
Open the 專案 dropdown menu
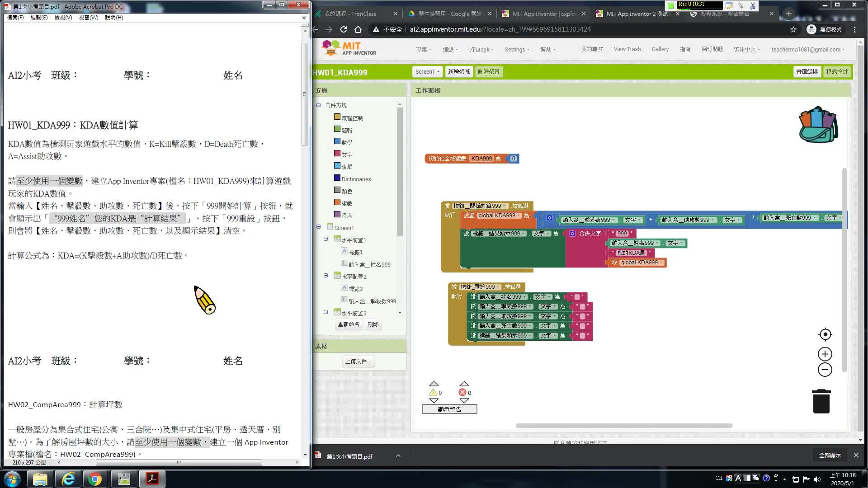[x=424, y=49]
